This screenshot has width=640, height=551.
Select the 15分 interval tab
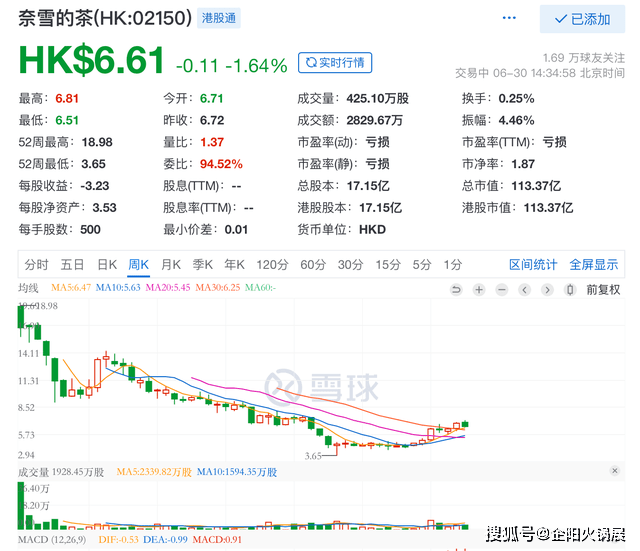pyautogui.click(x=388, y=264)
